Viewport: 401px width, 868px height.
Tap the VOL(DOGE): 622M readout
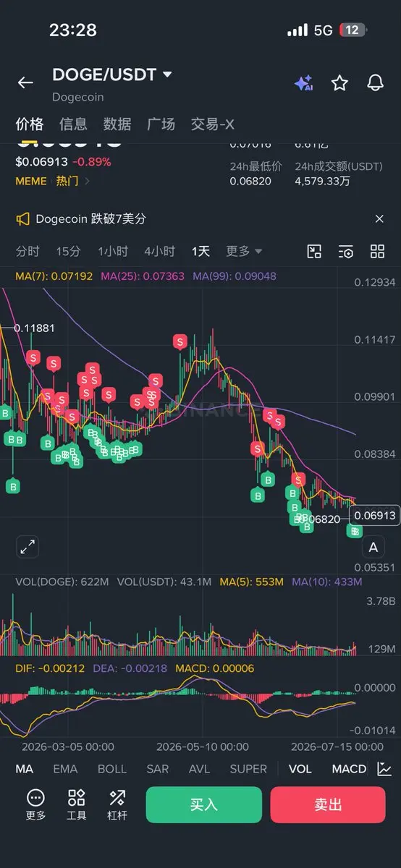point(62,582)
